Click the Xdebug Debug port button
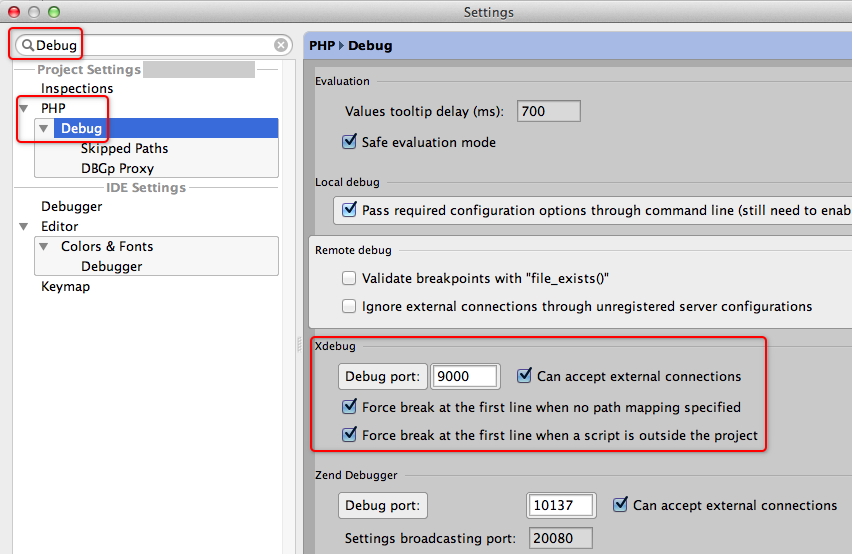The image size is (852, 554). click(382, 377)
